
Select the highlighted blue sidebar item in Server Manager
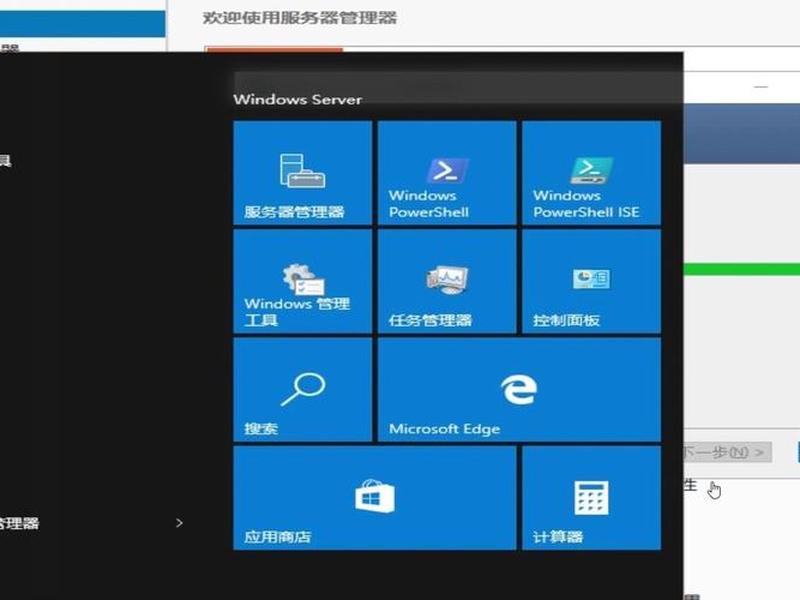point(83,23)
